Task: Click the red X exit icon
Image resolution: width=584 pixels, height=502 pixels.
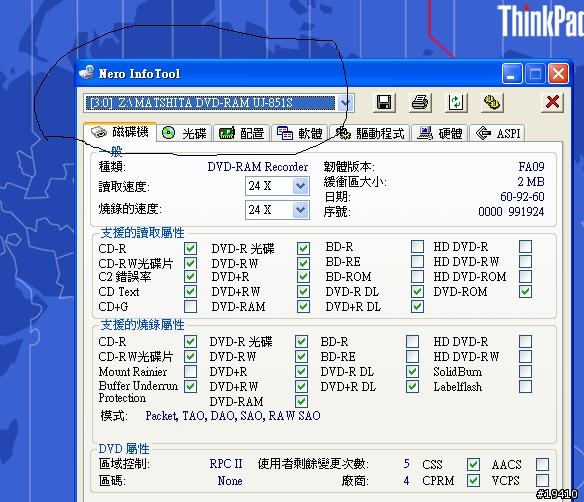Action: point(552,102)
